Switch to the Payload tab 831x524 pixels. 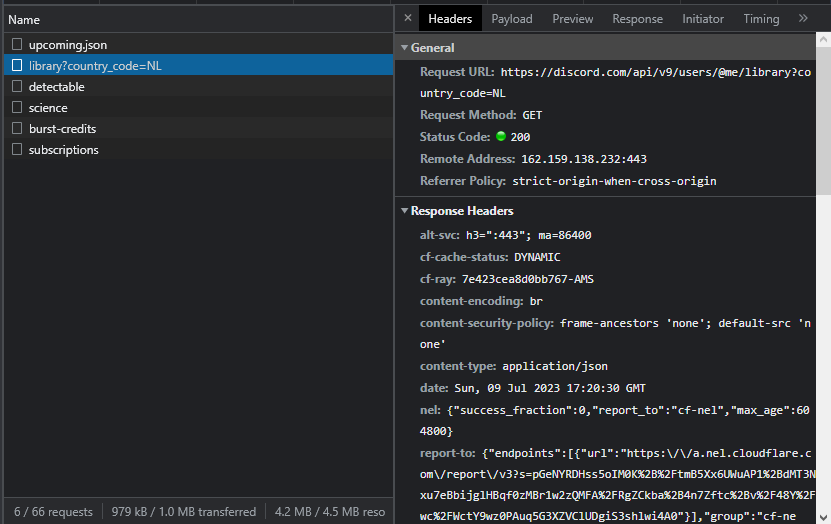click(x=512, y=19)
